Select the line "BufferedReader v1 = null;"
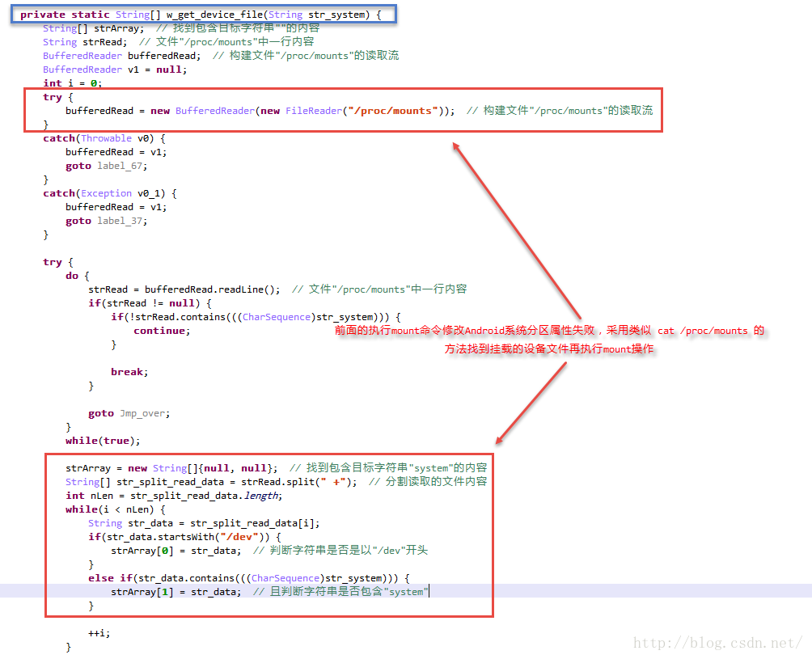 pos(115,70)
